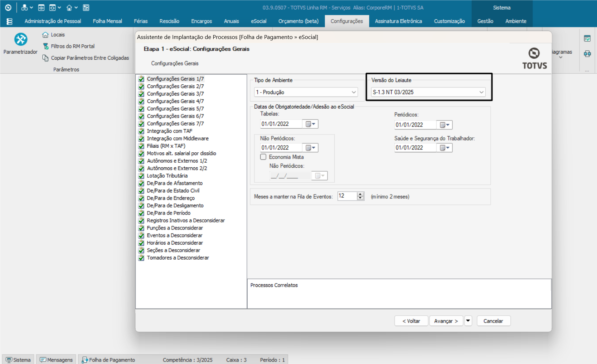Open Mensagens in status bar
The height and width of the screenshot is (364, 597).
click(x=56, y=360)
